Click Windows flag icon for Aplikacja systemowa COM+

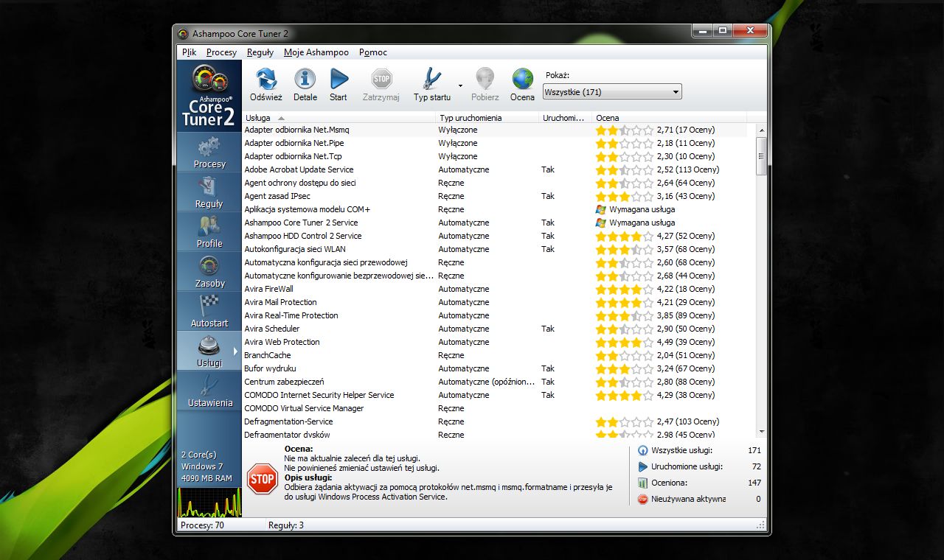[601, 209]
